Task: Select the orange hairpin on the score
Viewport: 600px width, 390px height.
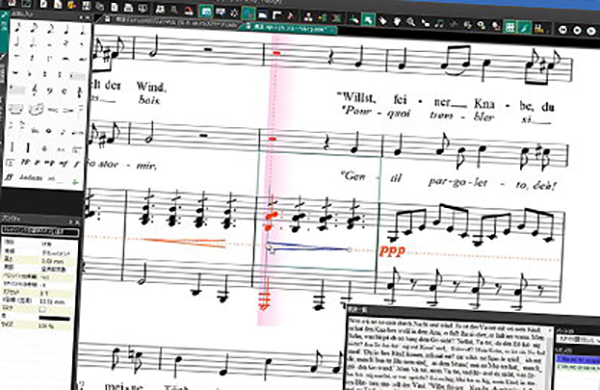Action: coord(184,242)
